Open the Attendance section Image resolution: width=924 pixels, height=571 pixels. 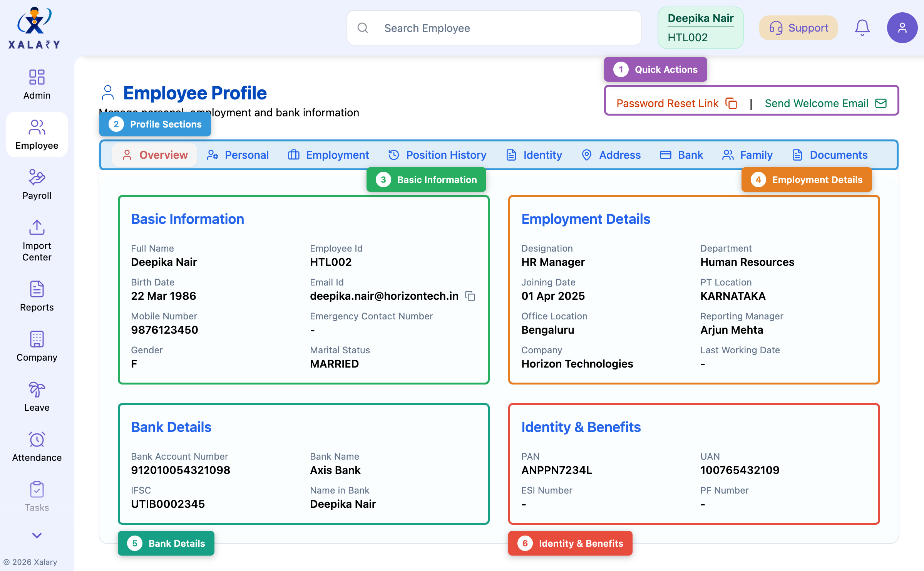[37, 446]
